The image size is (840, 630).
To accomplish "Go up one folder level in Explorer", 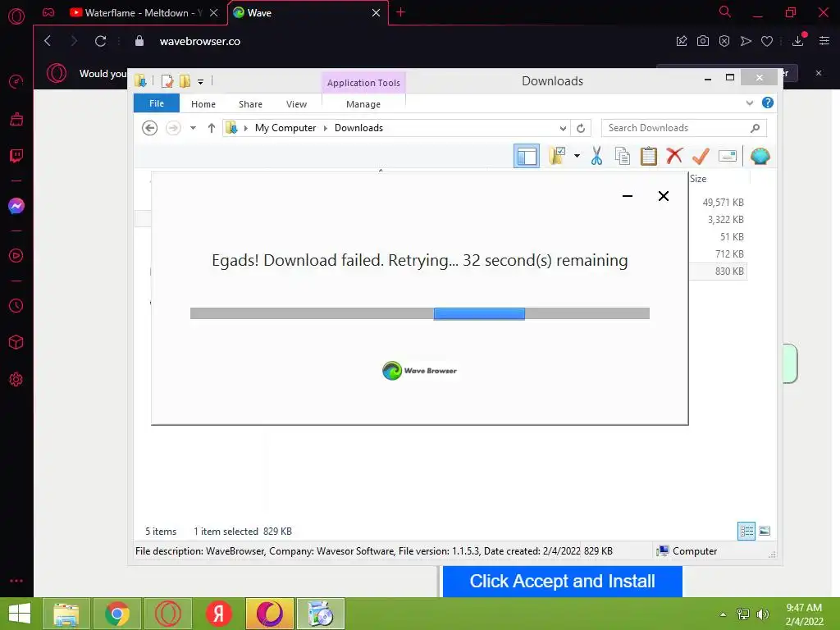I will pyautogui.click(x=211, y=128).
